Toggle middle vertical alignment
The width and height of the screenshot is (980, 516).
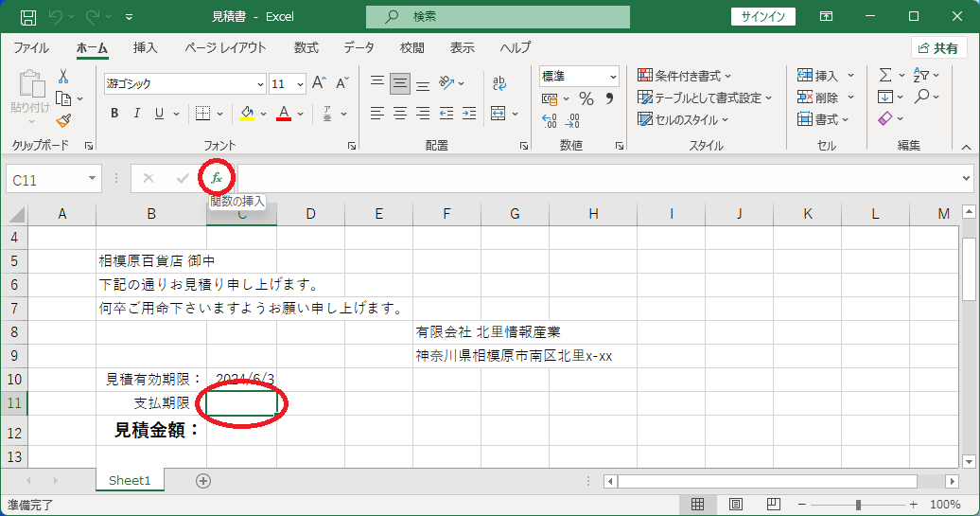[400, 83]
